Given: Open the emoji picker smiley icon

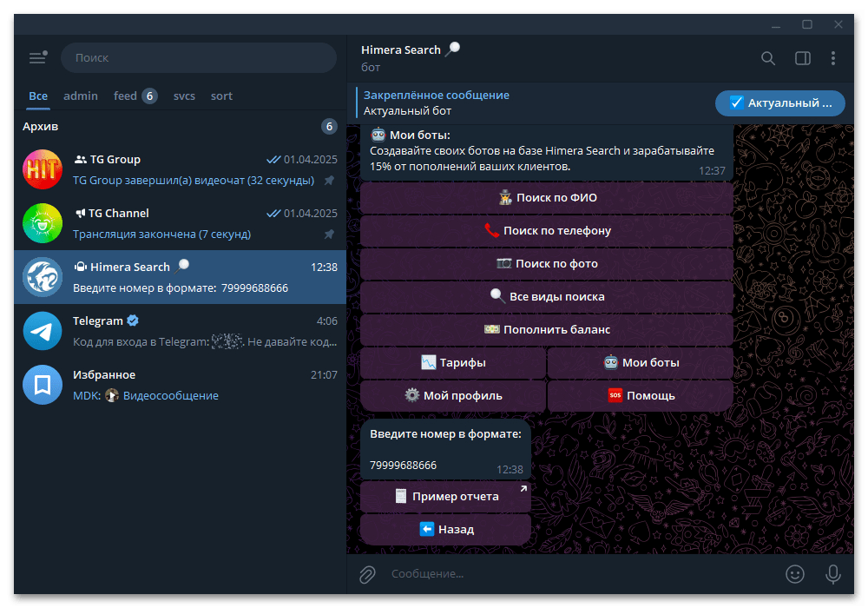Looking at the screenshot, I should tap(795, 574).
